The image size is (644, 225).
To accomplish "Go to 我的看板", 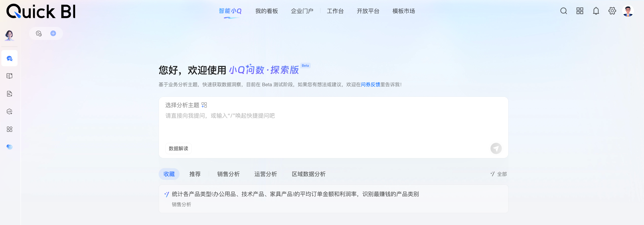I will (266, 11).
